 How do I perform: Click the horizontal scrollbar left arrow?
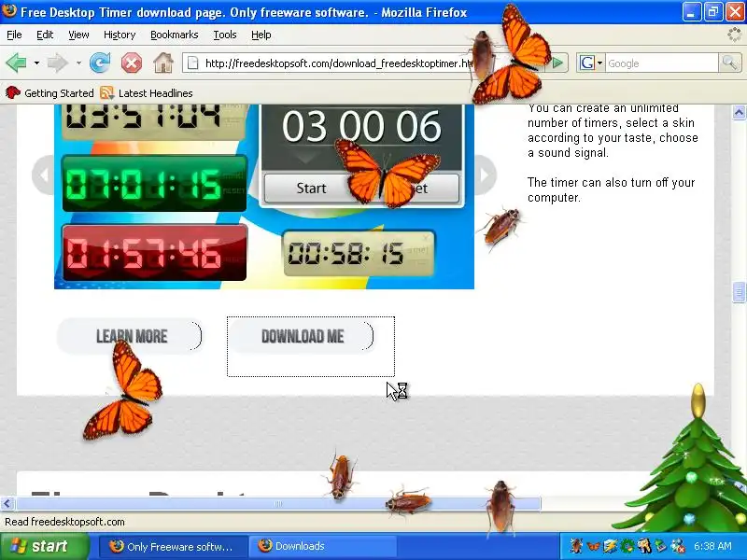click(7, 503)
